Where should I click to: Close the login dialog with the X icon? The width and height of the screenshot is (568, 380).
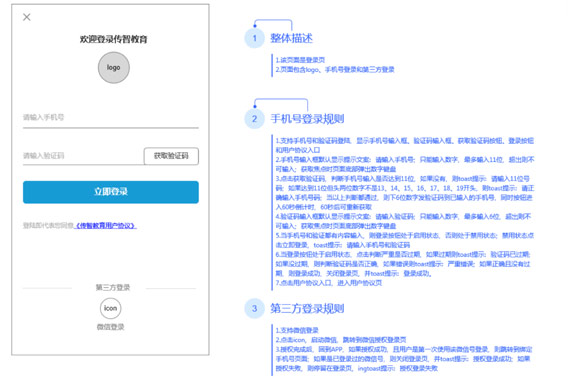coord(27,17)
